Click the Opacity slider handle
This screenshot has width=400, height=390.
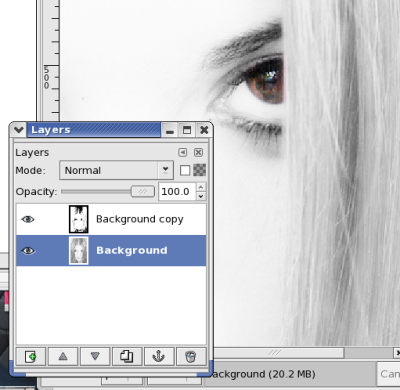pyautogui.click(x=143, y=191)
